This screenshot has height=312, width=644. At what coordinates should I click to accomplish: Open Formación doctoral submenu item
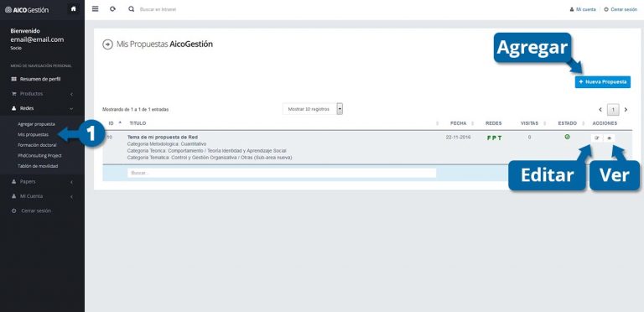click(x=37, y=145)
